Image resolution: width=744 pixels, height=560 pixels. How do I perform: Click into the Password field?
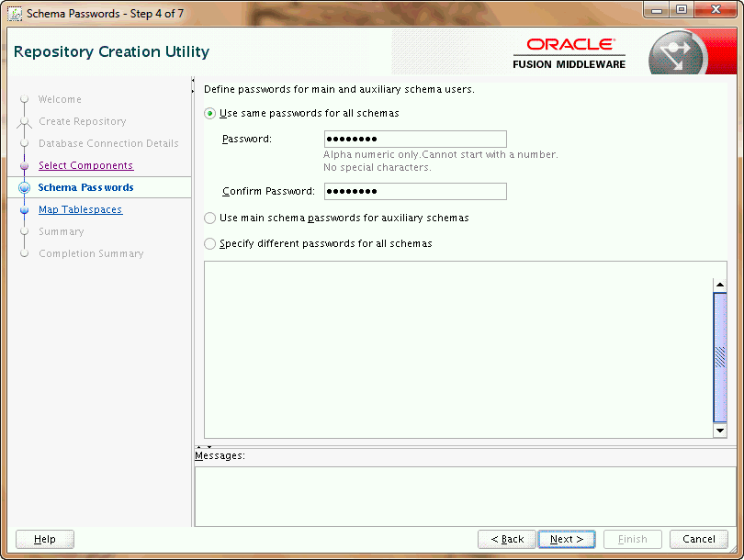(x=415, y=139)
